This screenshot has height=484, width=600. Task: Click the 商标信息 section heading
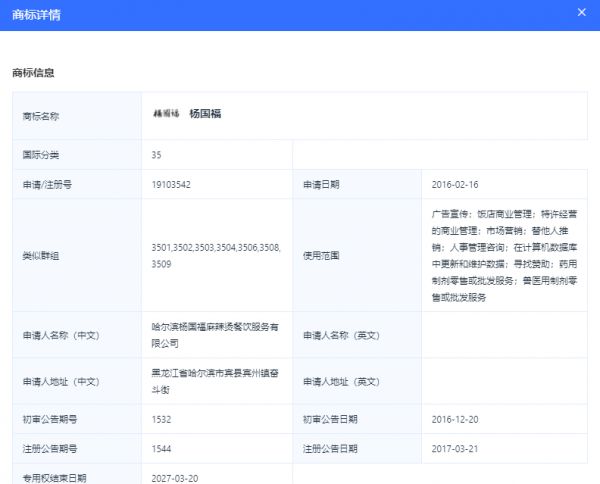[x=33, y=73]
